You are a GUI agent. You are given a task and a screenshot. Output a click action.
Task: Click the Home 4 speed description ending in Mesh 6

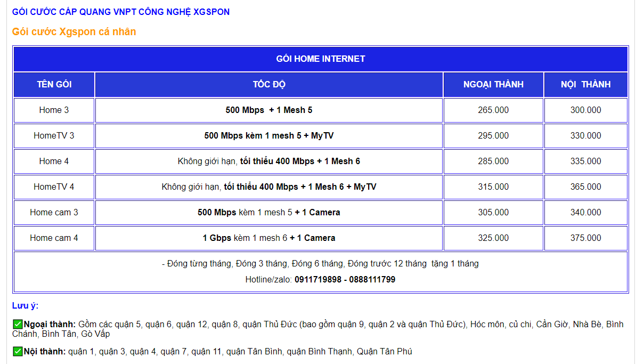[x=269, y=161]
